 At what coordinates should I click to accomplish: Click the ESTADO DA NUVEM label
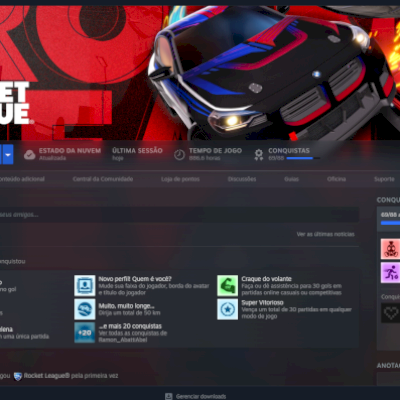pos(70,151)
